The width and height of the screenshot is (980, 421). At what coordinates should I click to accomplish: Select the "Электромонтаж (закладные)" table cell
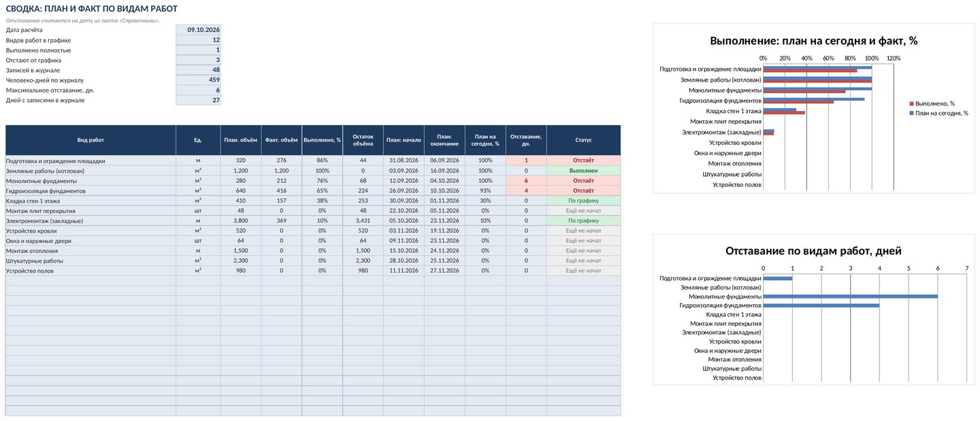(x=91, y=221)
